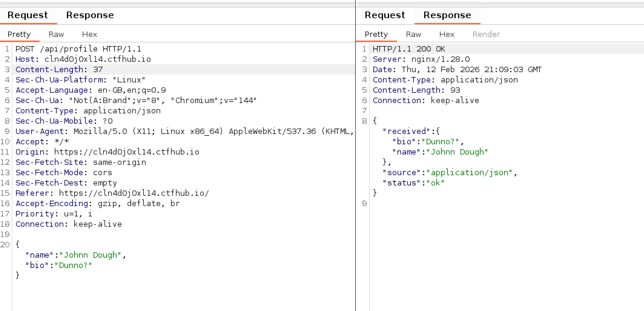Screen dimensions: 644x311
Task: Switch to the Response tab on the left panel
Action: [90, 15]
